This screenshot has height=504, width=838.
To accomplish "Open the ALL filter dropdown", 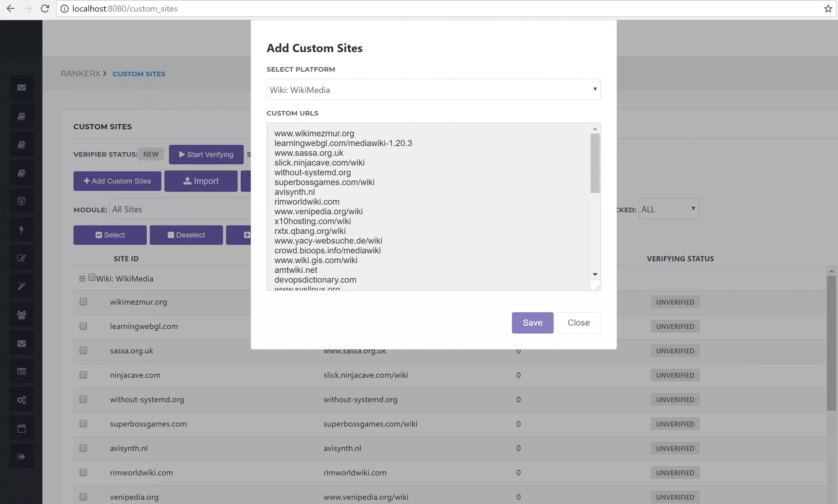I will coord(668,209).
